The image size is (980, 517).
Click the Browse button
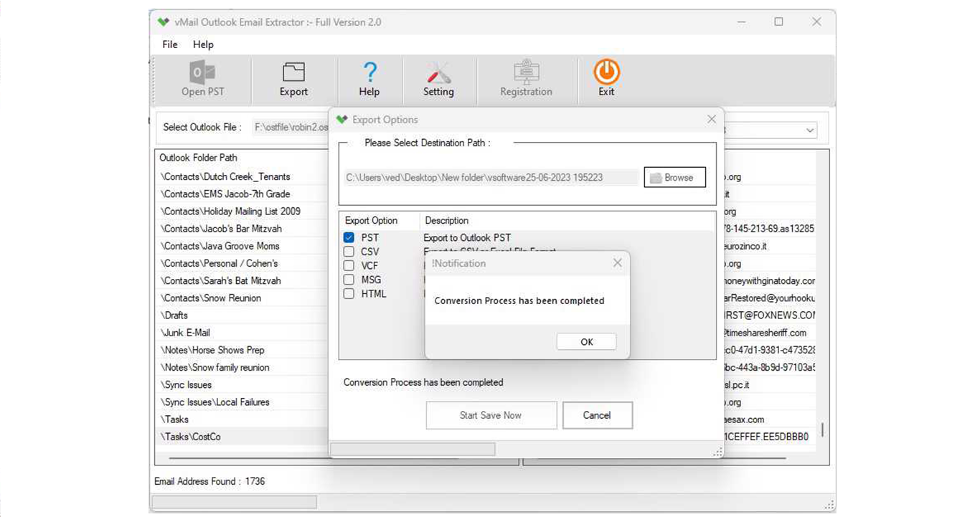675,177
